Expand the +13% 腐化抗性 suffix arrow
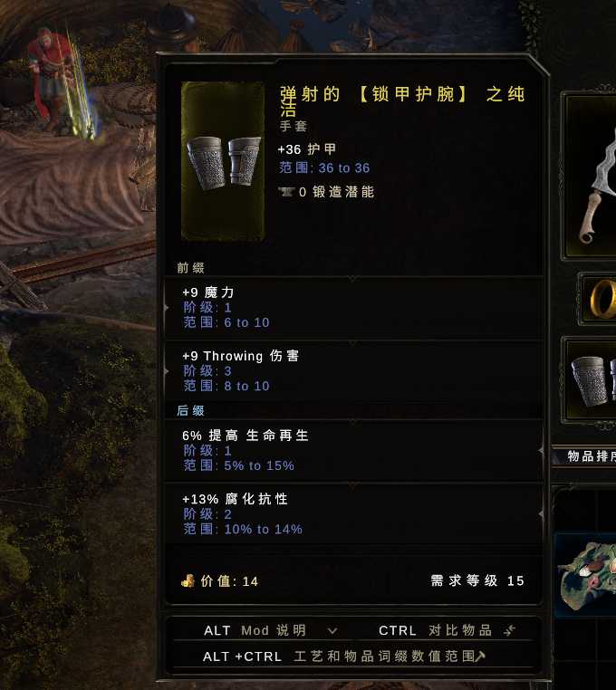The height and width of the screenshot is (690, 616). [x=541, y=513]
